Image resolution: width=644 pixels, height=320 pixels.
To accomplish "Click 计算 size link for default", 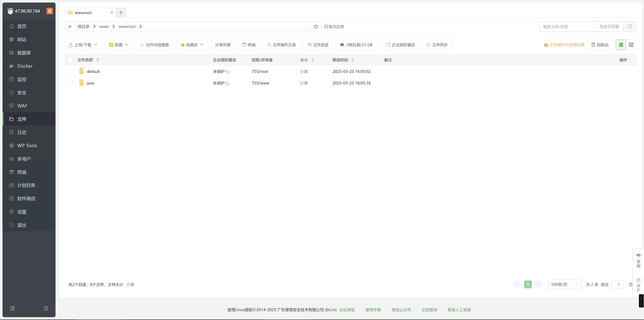I will 304,72.
